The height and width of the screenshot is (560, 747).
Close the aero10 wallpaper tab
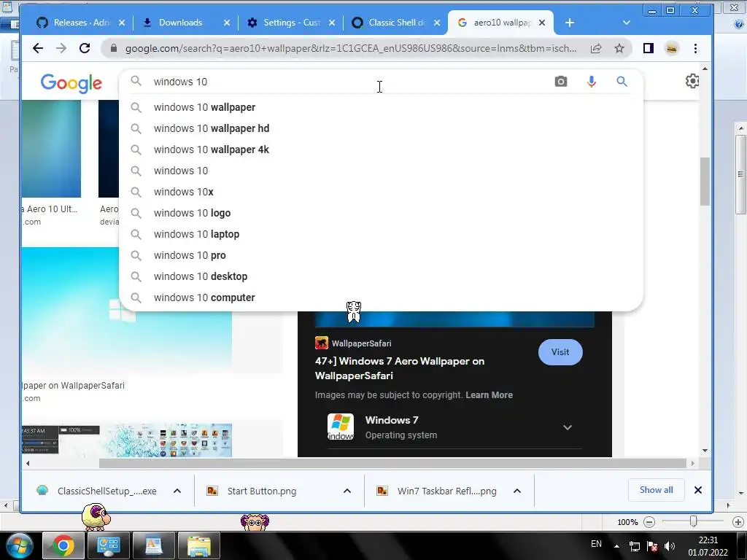coord(542,23)
